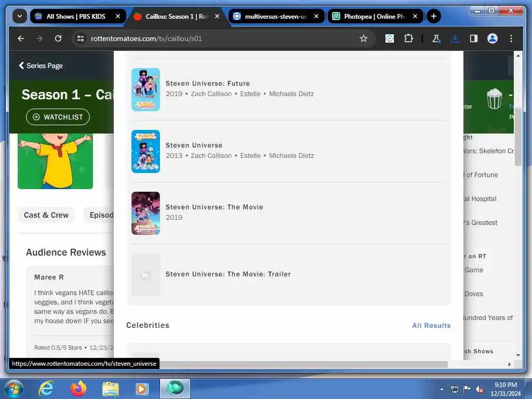Screen dimensions: 532x399
Task: Open the 'al Hospital' sidebar link
Action: pyautogui.click(x=480, y=199)
